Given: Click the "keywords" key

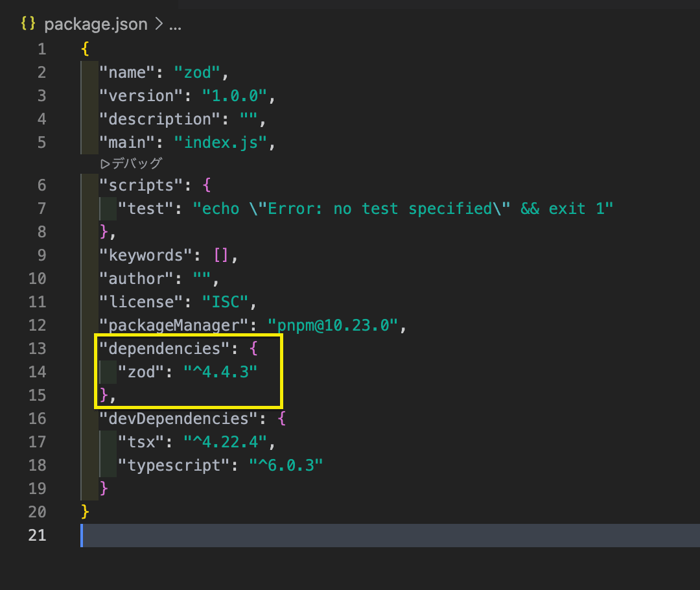Looking at the screenshot, I should coord(146,255).
